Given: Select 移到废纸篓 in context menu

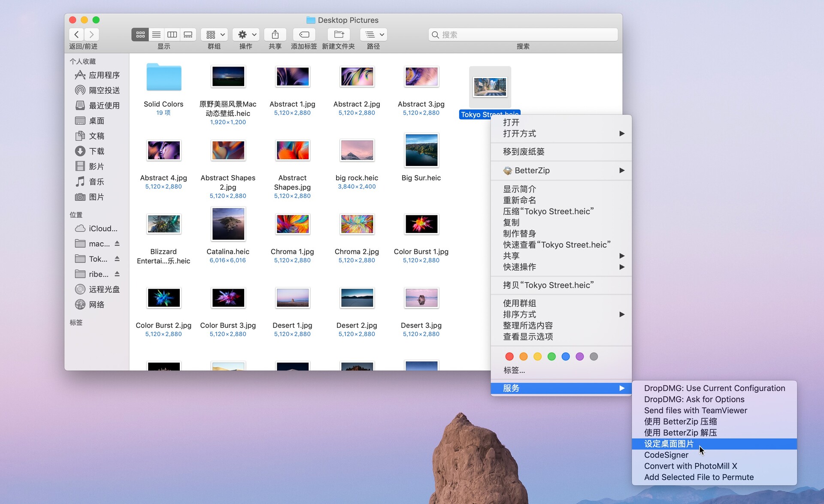Looking at the screenshot, I should click(x=524, y=151).
